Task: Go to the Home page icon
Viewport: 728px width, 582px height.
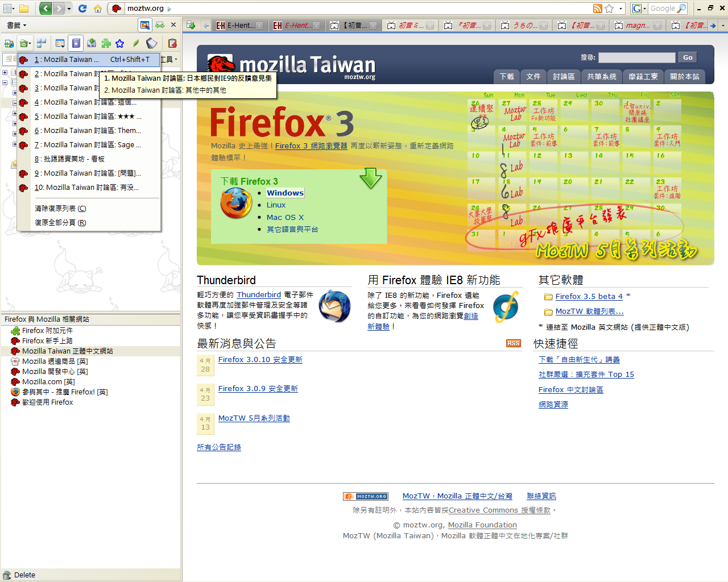Action: [x=98, y=9]
